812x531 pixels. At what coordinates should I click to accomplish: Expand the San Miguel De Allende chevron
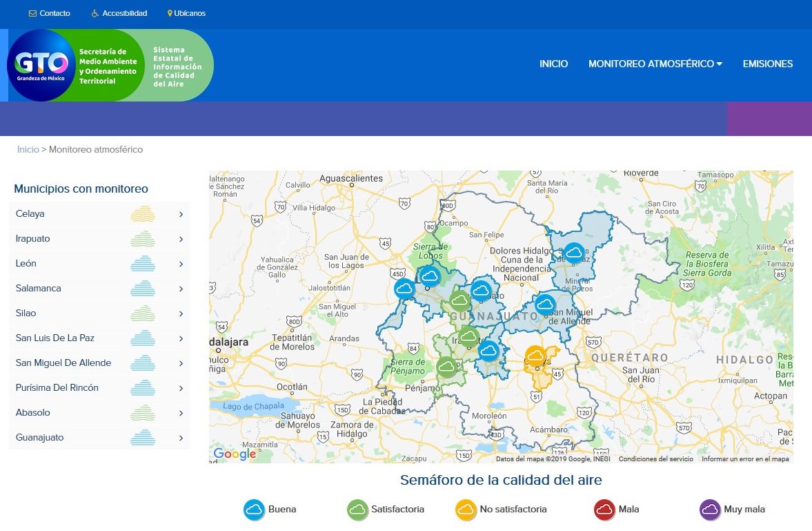click(181, 363)
